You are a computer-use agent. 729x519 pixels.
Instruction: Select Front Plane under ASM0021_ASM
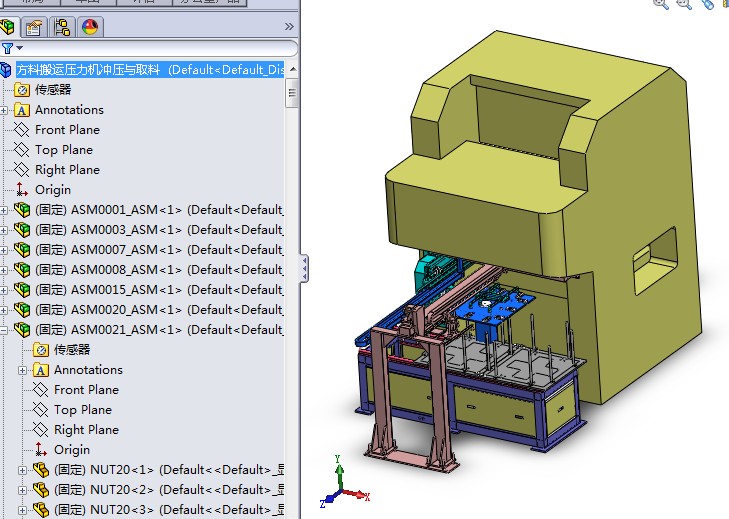86,390
